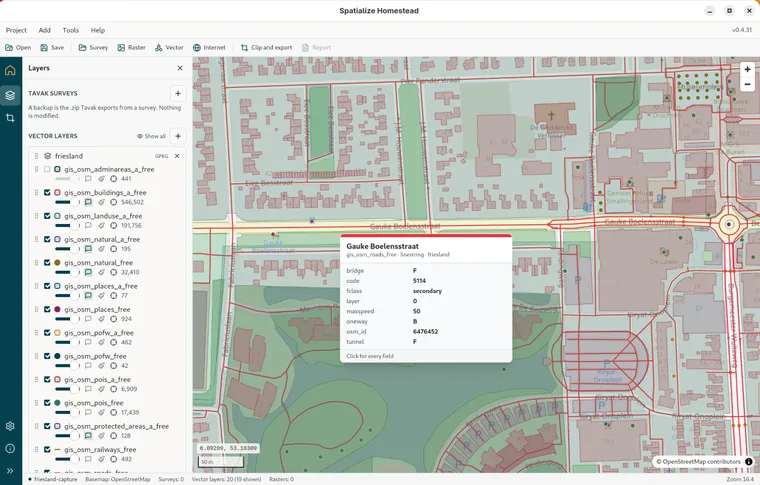Hide the gis_osm_pofw_free layer
The height and width of the screenshot is (485, 760).
(47, 356)
